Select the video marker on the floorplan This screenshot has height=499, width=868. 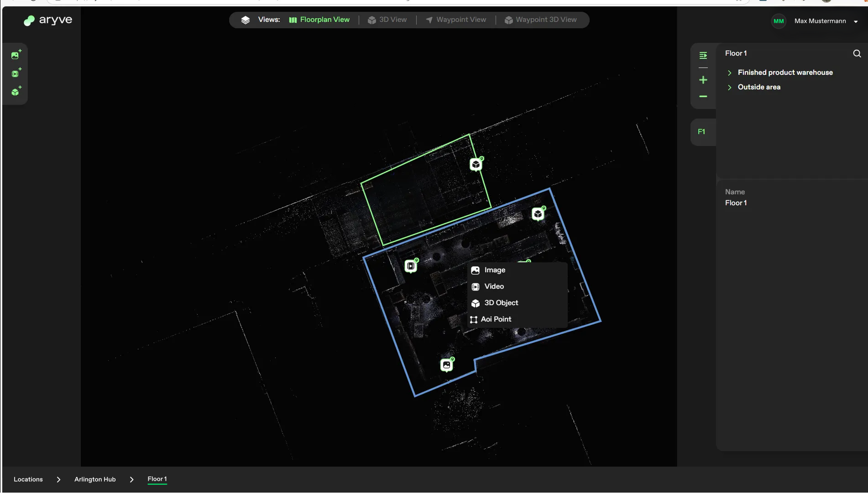[411, 266]
